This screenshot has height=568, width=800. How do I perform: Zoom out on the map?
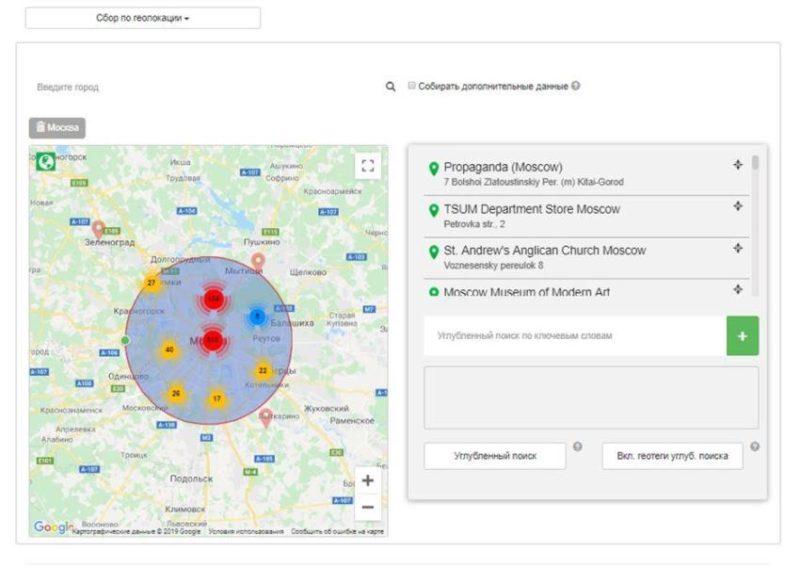(x=368, y=507)
